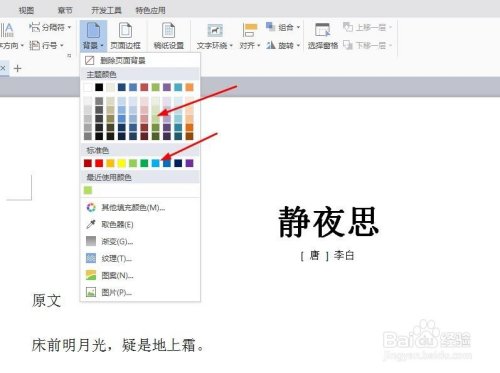Click the 图片 picture background icon
This screenshot has height=373, width=500.
pos(91,292)
